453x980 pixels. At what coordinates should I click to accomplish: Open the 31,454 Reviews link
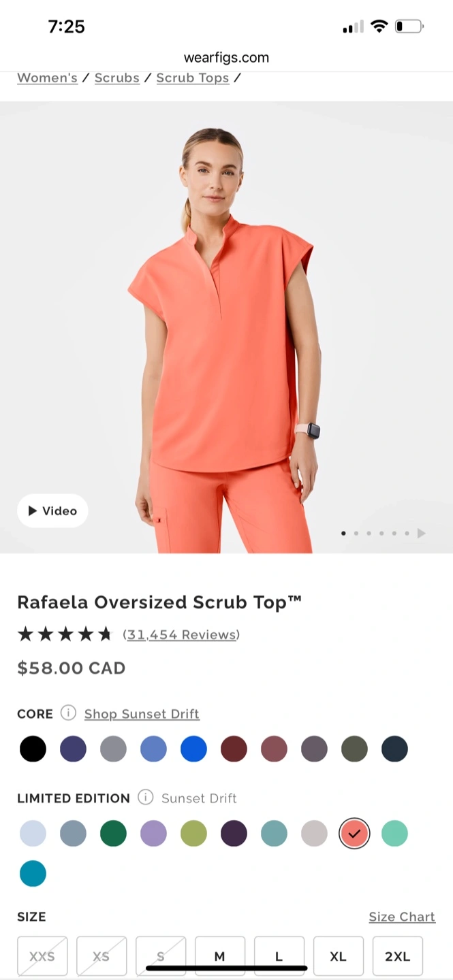point(181,634)
